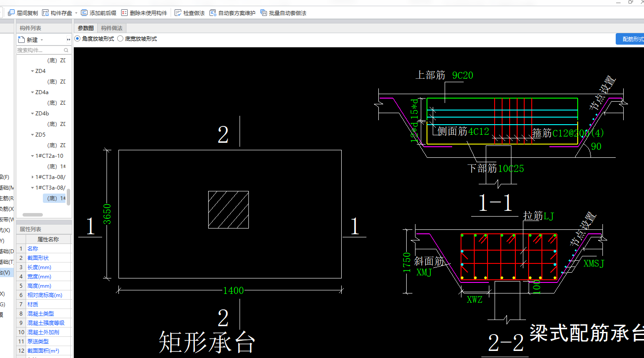
Task: Expand the collapsed 1#CT3a-08/ tree node
Action: click(32, 177)
